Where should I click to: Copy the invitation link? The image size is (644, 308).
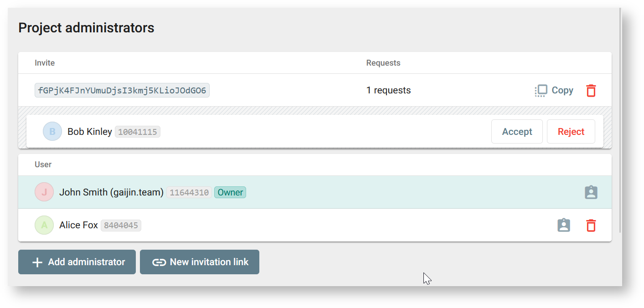554,90
